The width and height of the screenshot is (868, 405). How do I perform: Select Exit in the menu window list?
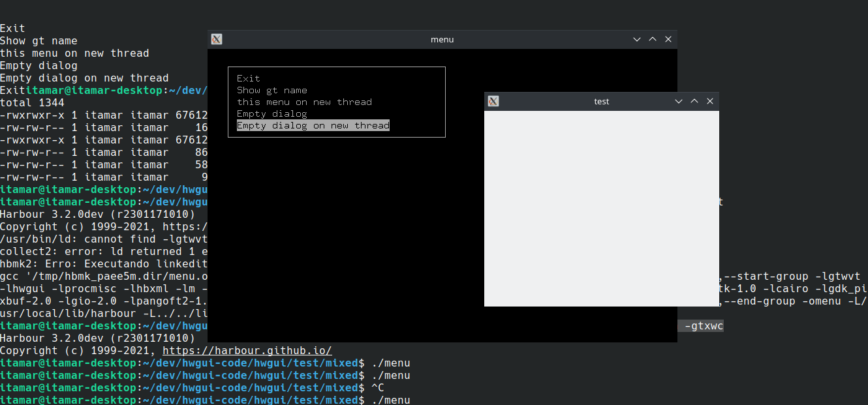coord(249,78)
